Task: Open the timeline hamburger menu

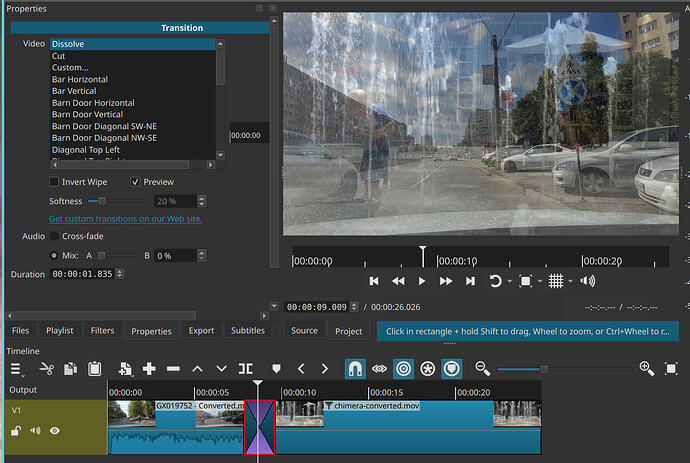Action: pyautogui.click(x=16, y=369)
